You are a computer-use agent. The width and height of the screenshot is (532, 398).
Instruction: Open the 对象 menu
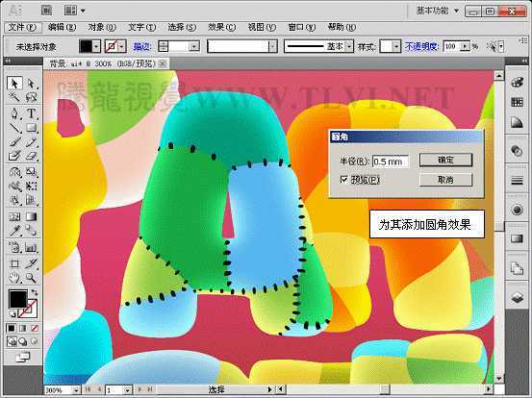pos(102,27)
